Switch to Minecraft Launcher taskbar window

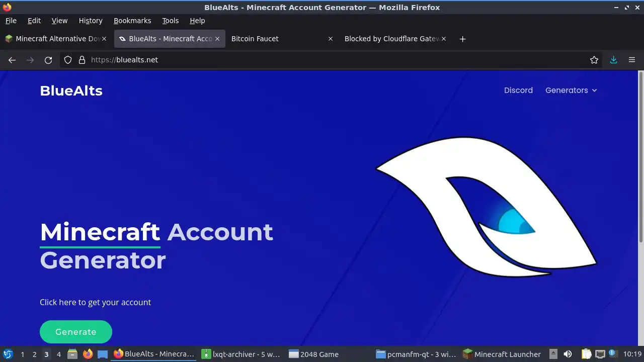[x=504, y=354]
